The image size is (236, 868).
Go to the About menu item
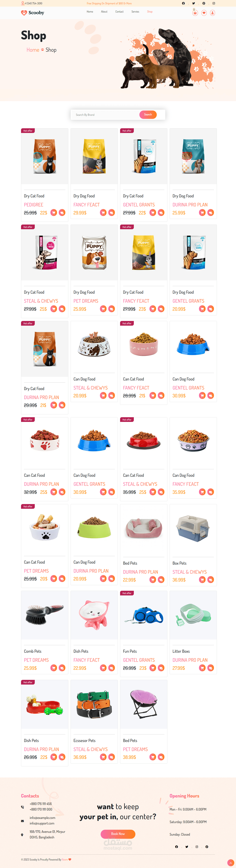(x=104, y=12)
